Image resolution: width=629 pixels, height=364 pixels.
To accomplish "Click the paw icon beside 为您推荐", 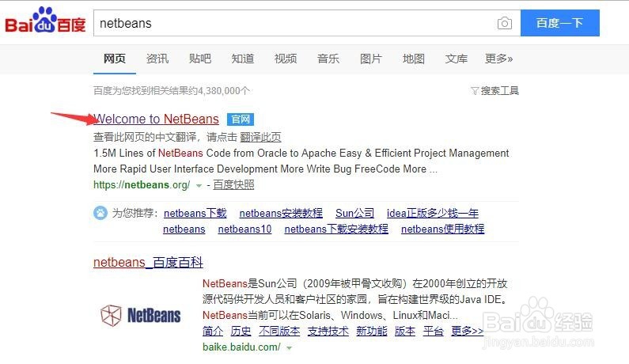I will click(100, 213).
